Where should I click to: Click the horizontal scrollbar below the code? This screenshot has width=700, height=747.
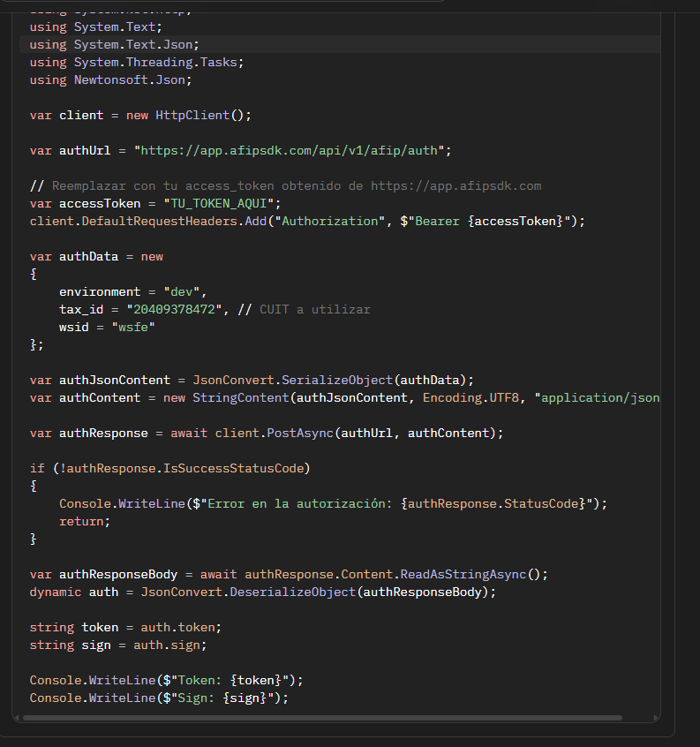tap(322, 718)
